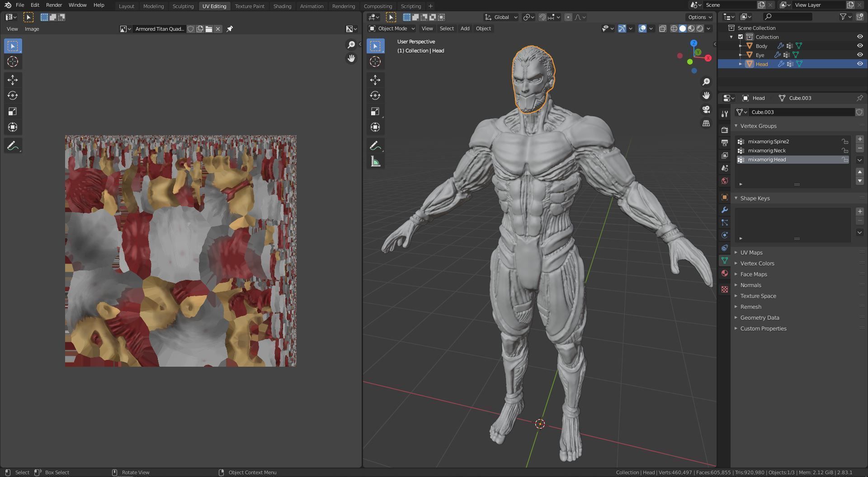This screenshot has width=868, height=477.
Task: Pick the Measure tool in the 3D viewport
Action: click(375, 161)
